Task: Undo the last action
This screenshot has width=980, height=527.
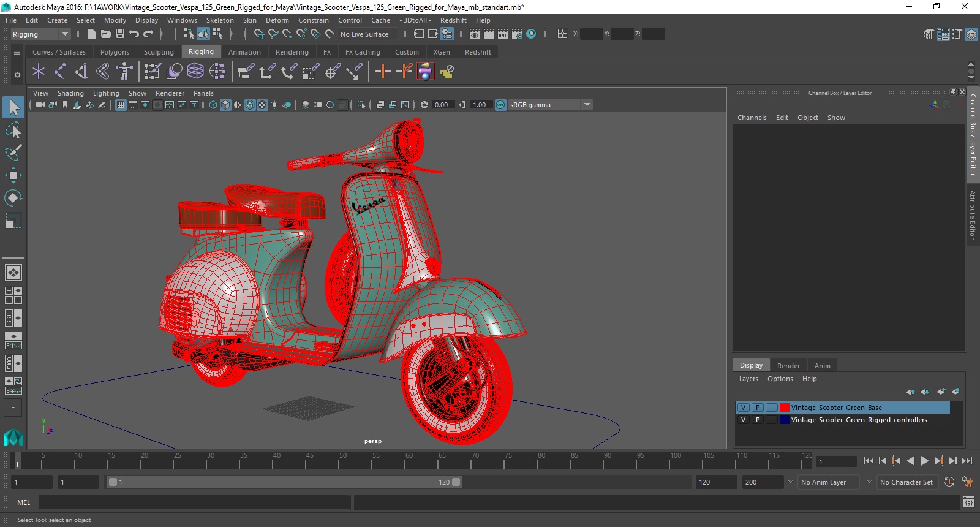Action: tap(134, 34)
